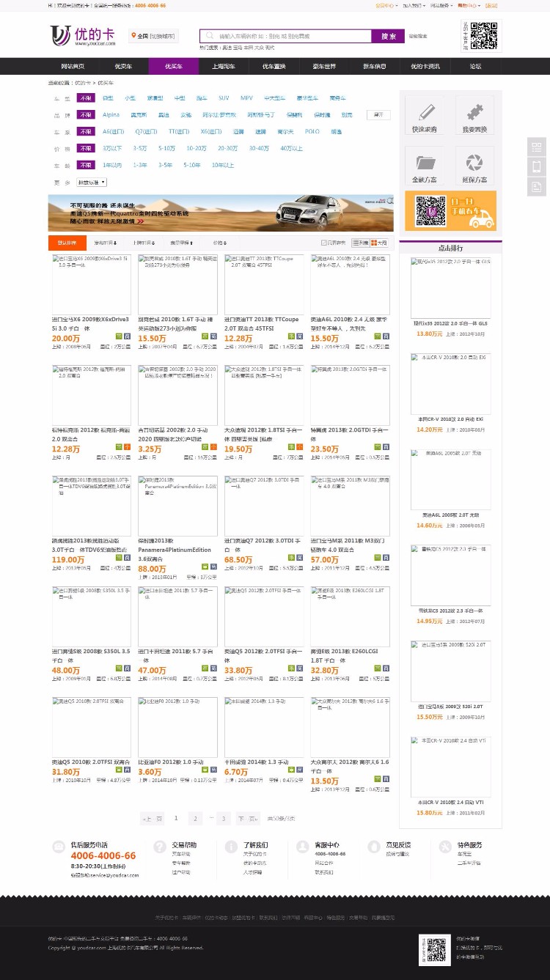The image size is (550, 980).
Task: Click the floating mobile phone side button
Action: (536, 166)
